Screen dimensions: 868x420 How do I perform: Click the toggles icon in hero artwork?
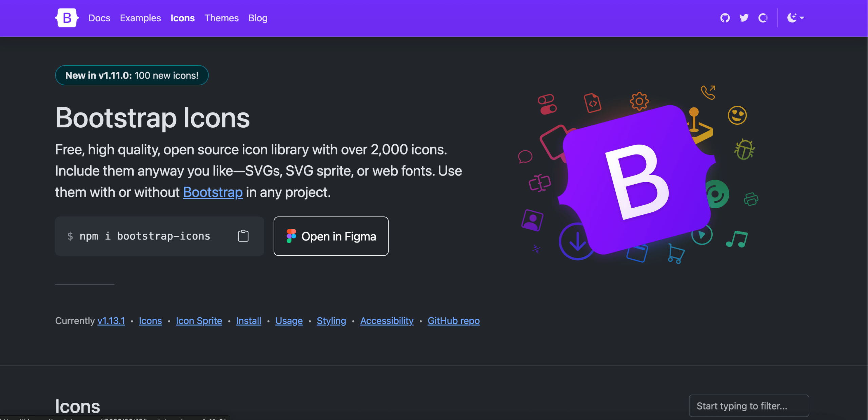[x=547, y=104]
